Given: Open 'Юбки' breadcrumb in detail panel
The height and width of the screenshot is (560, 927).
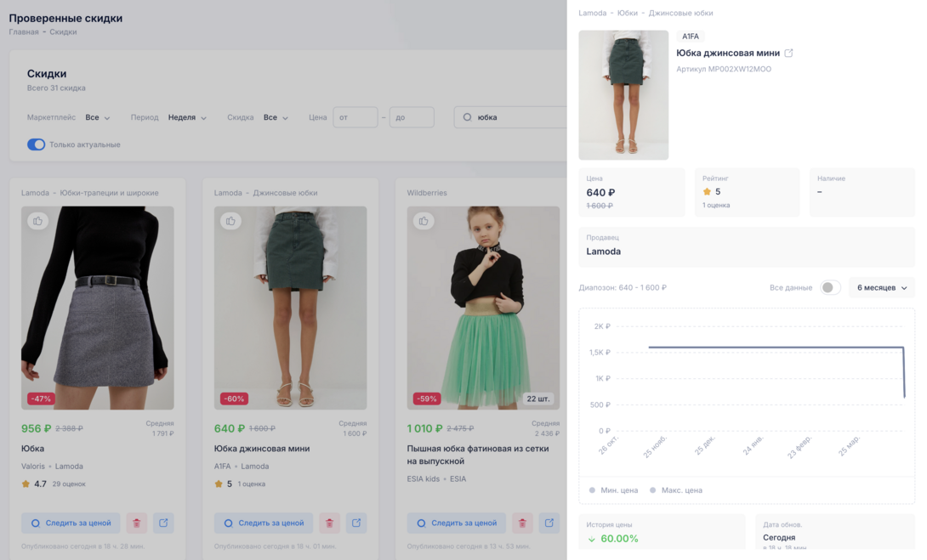Looking at the screenshot, I should (628, 14).
